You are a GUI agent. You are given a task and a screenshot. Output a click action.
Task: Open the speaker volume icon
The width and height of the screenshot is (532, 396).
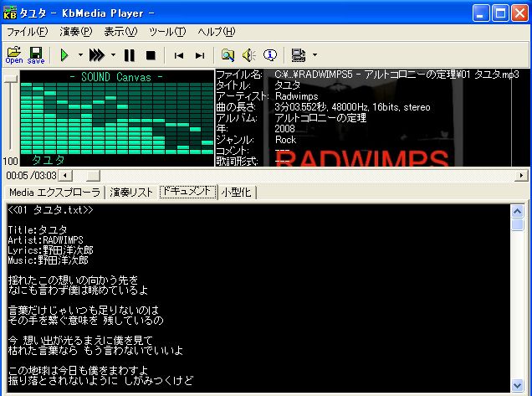point(248,55)
